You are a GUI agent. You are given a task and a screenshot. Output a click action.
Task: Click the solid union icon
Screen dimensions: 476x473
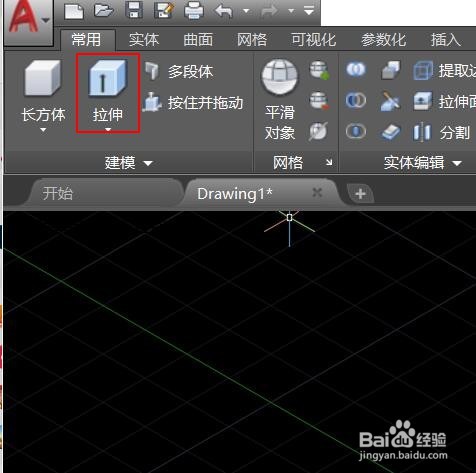356,69
